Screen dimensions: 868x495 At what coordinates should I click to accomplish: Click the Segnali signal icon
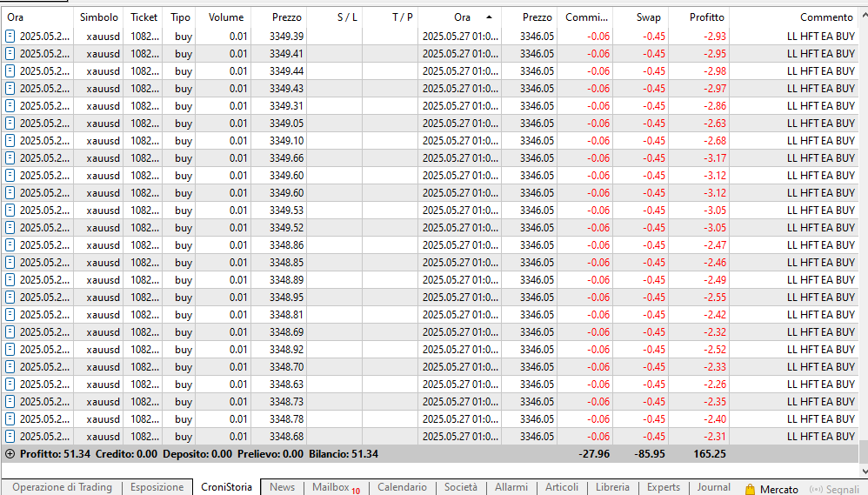click(816, 490)
